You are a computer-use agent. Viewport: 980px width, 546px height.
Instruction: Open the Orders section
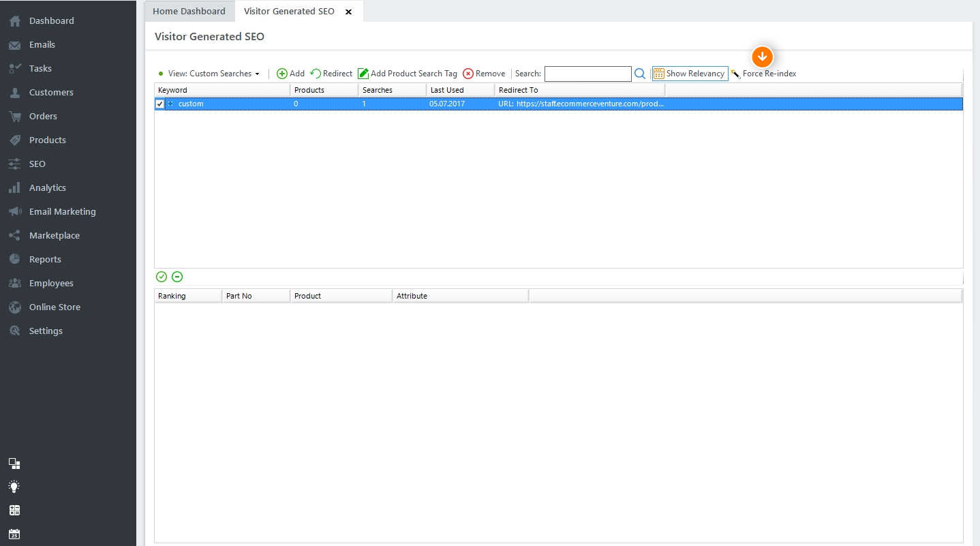[43, 116]
